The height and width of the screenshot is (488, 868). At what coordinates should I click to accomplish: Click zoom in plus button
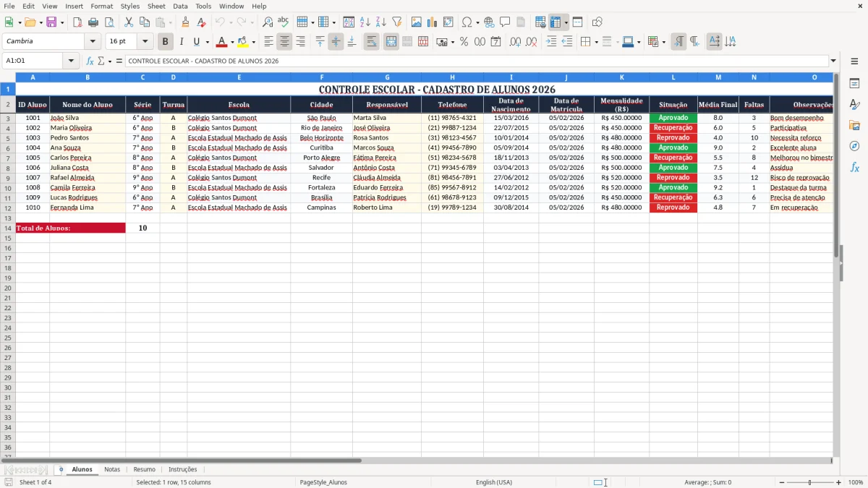pyautogui.click(x=839, y=482)
